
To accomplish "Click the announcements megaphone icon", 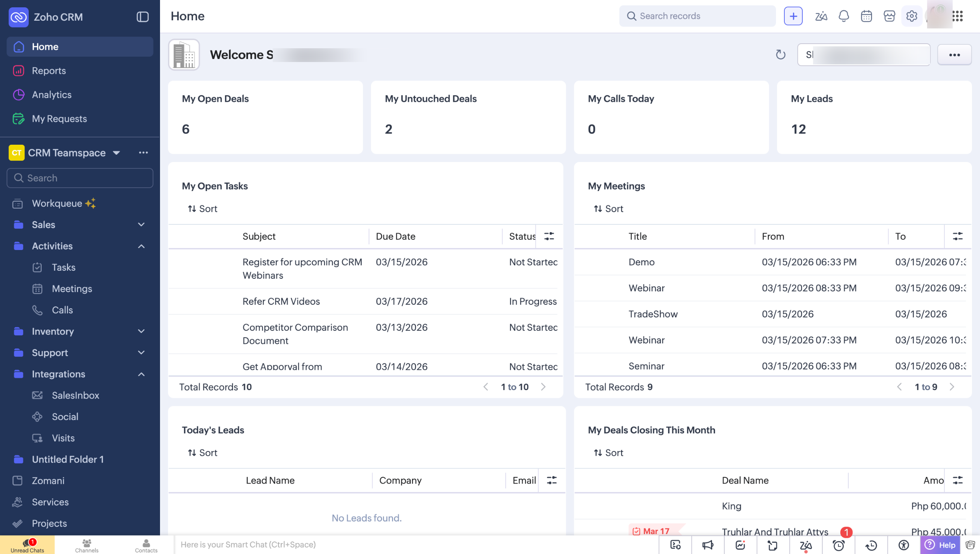I will 708,545.
